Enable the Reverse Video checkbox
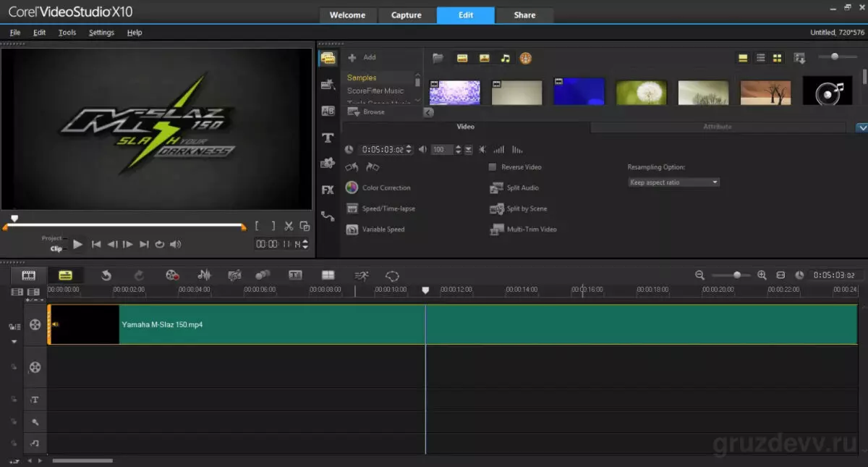868x467 pixels. click(493, 167)
